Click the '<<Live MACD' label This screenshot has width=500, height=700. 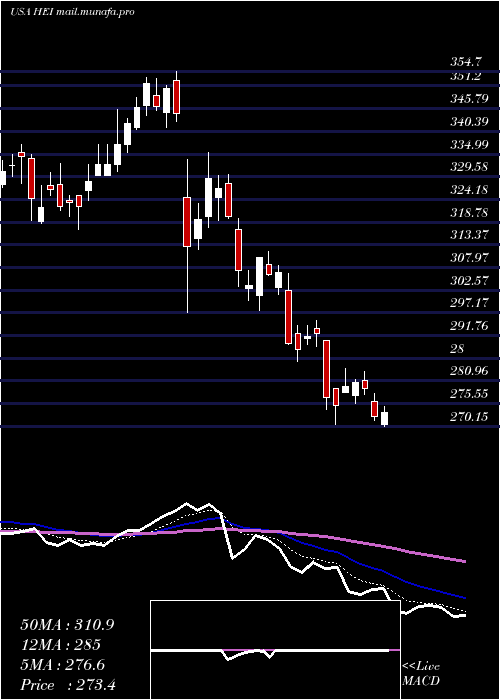click(421, 674)
